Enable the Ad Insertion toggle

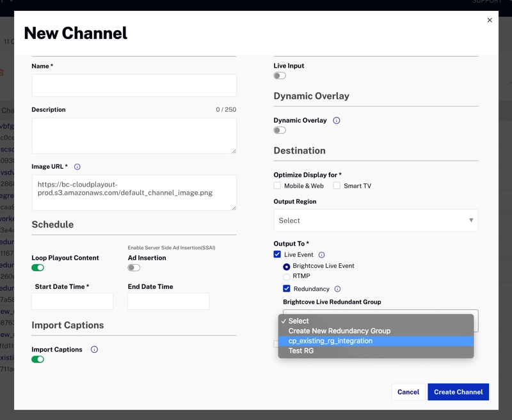(x=134, y=268)
